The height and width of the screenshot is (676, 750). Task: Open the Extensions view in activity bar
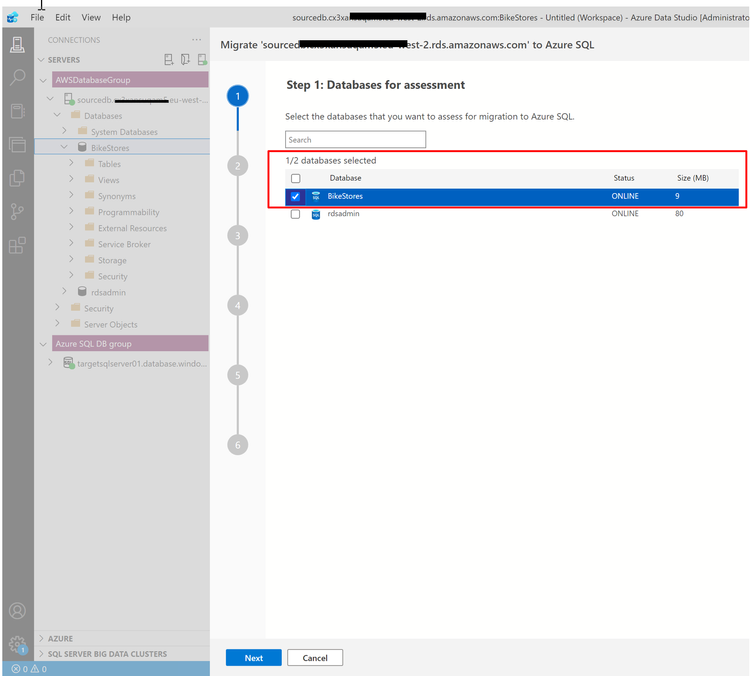pos(17,245)
